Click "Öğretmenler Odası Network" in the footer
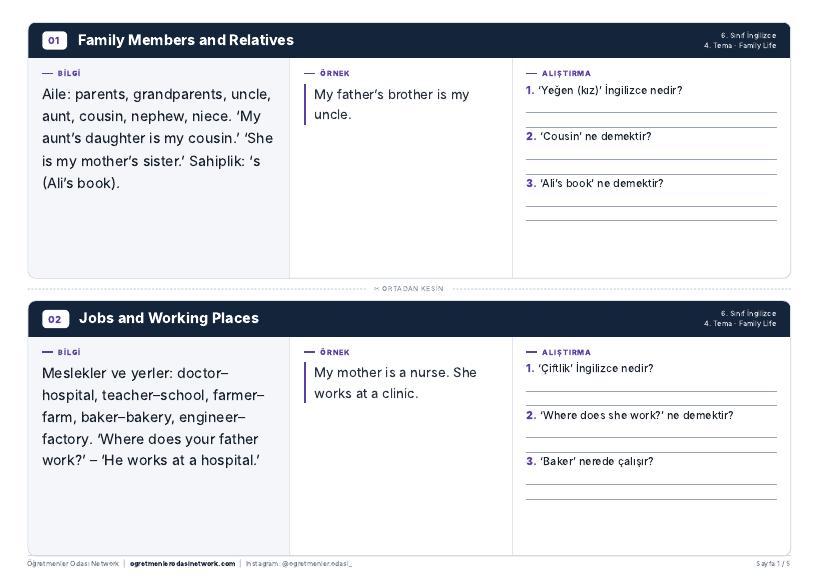 73,564
